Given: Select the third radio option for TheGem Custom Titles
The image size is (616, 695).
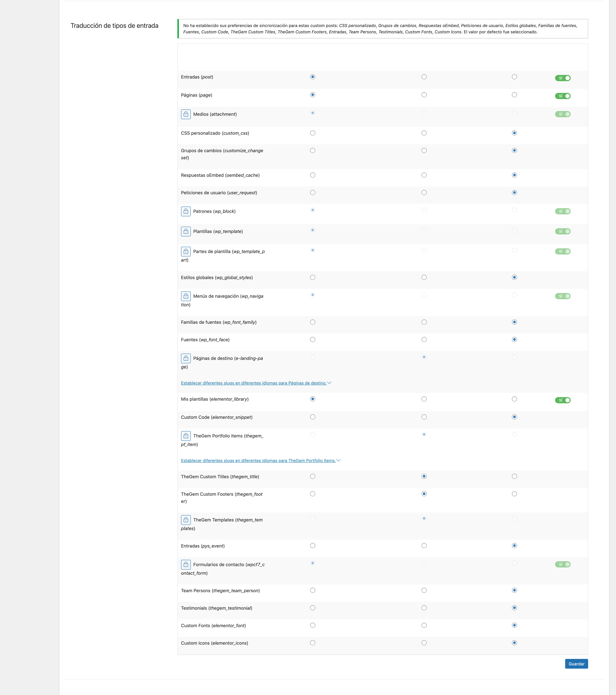Looking at the screenshot, I should [514, 476].
